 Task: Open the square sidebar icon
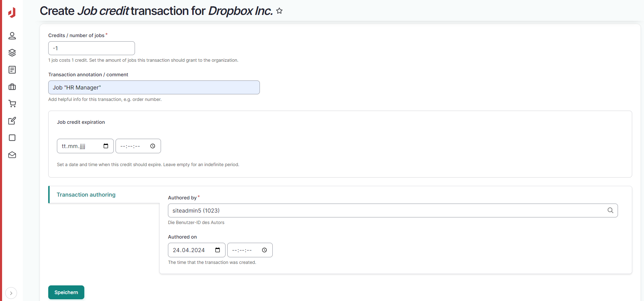coord(12,138)
